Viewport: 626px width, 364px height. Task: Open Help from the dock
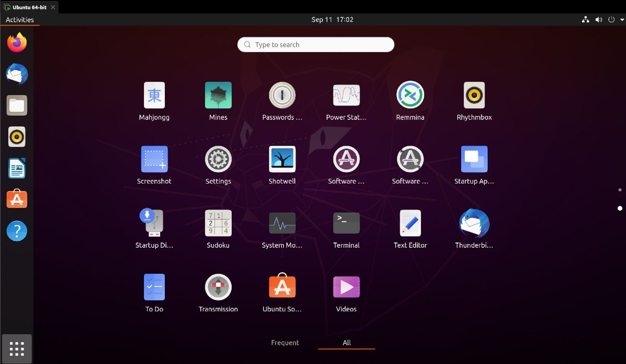[x=17, y=230]
